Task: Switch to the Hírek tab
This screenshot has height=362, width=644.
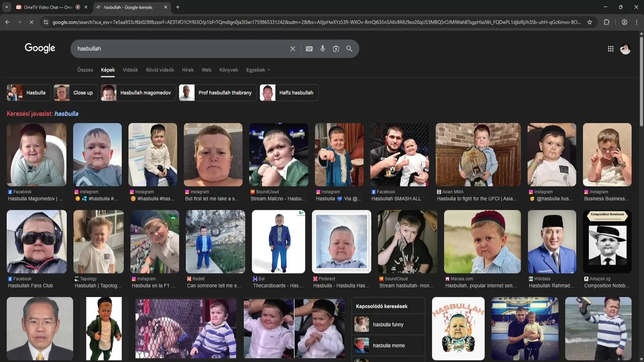Action: (188, 70)
